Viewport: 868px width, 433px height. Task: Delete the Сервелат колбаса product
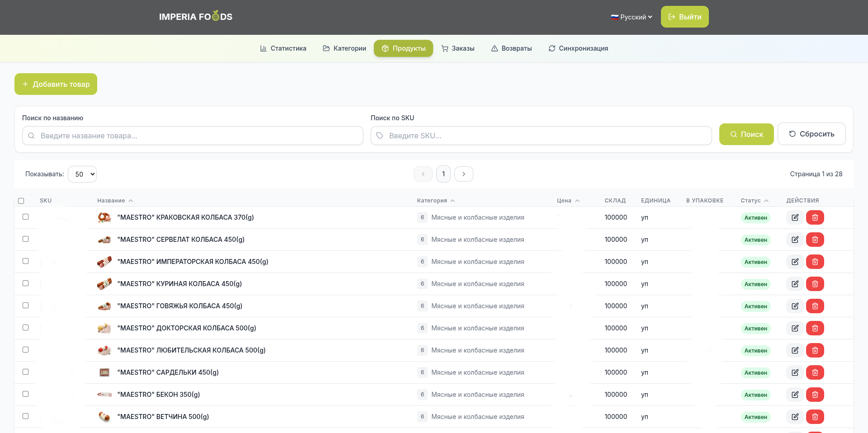tap(815, 240)
